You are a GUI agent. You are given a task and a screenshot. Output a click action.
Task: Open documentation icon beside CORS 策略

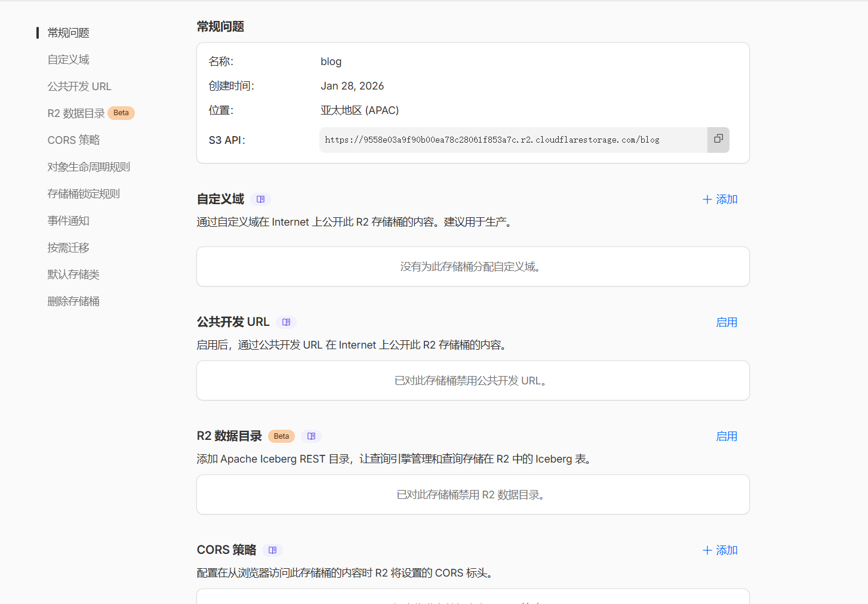(x=273, y=550)
